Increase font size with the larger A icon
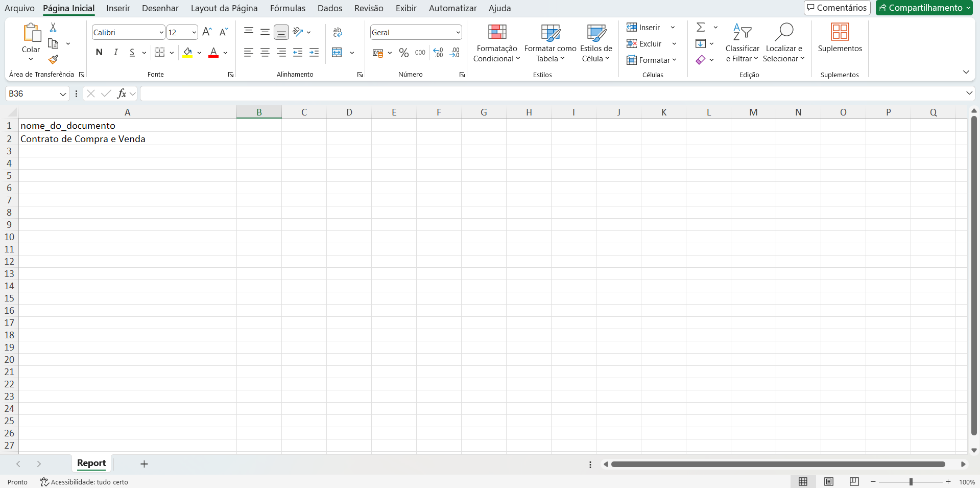 [x=207, y=32]
